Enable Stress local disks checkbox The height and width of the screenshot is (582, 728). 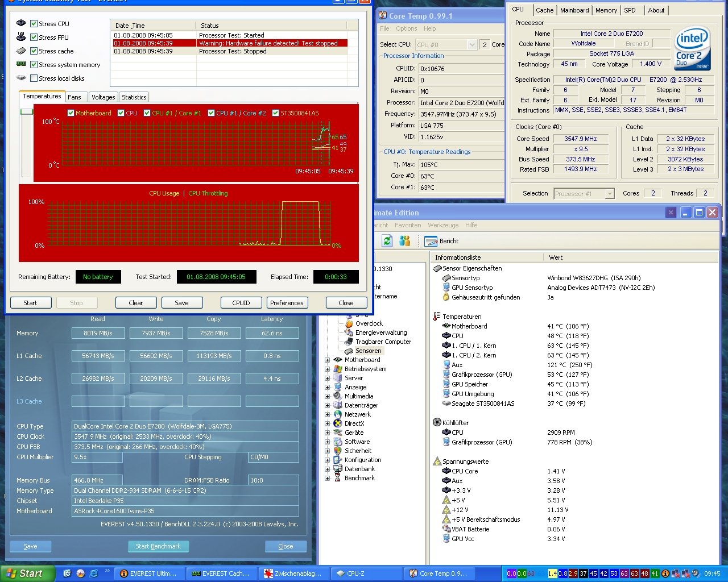[34, 78]
